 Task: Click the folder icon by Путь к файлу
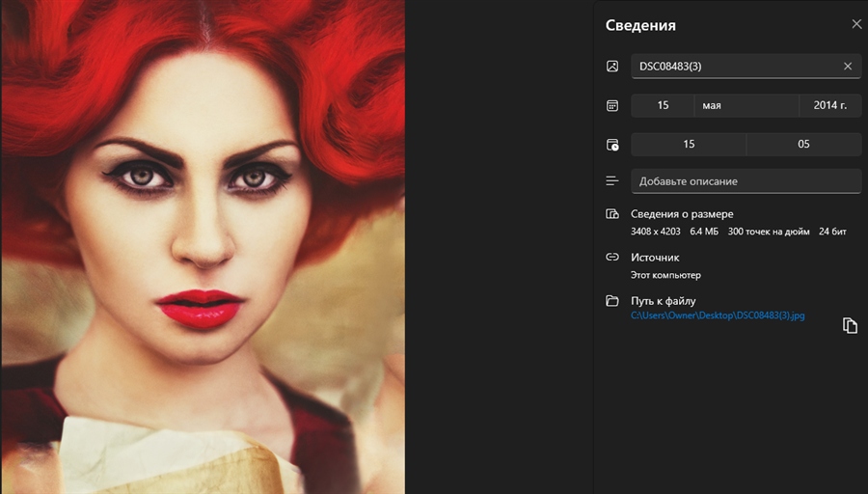point(611,301)
